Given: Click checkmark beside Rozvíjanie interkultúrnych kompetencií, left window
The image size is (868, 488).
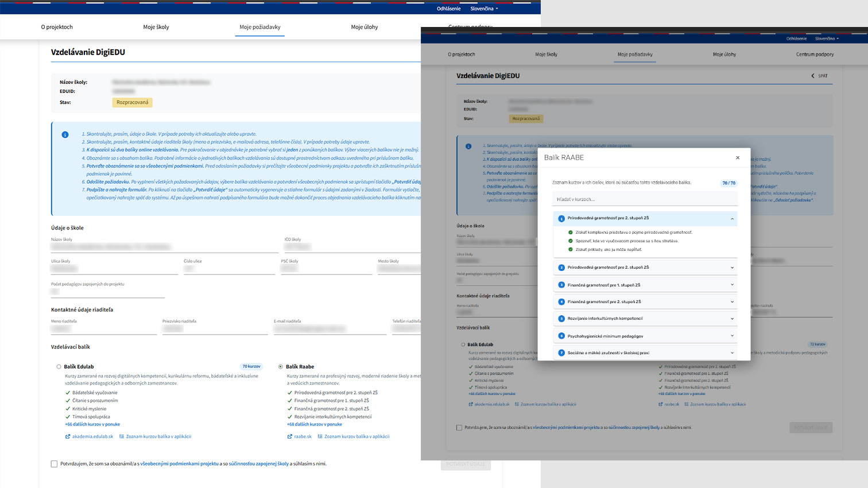Looking at the screenshot, I should pos(290,417).
